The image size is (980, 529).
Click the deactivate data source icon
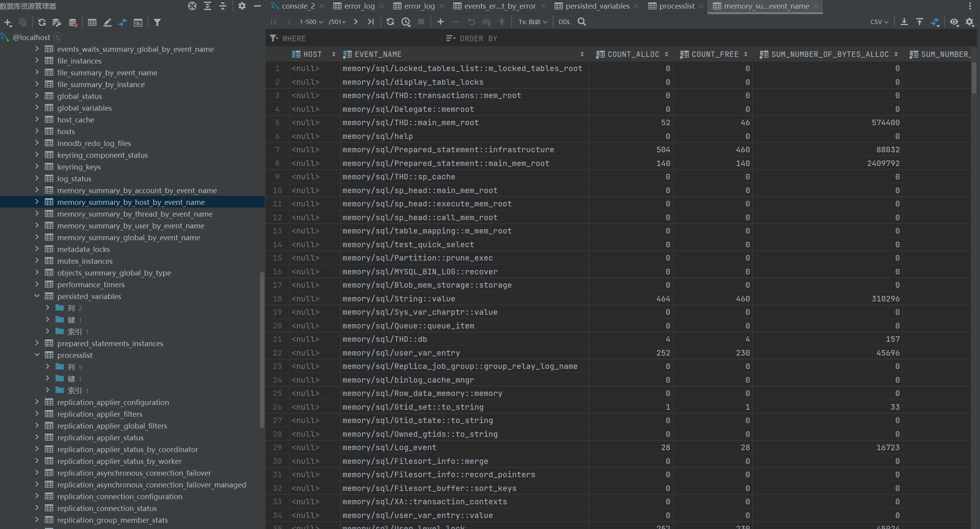pyautogui.click(x=73, y=22)
